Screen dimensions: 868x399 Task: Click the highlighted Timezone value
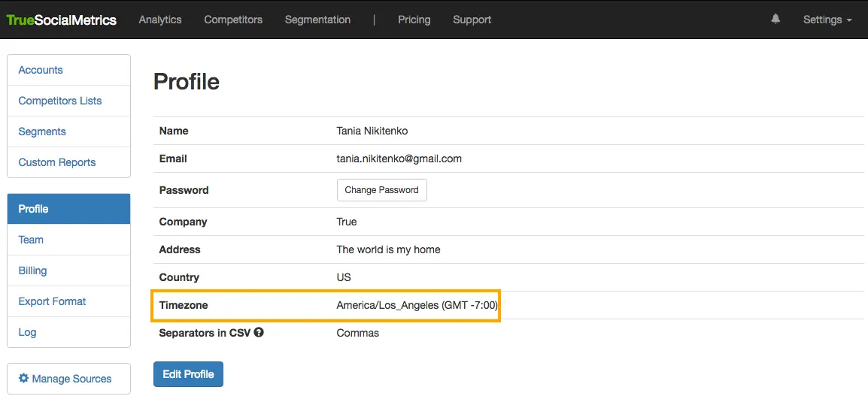tap(417, 305)
